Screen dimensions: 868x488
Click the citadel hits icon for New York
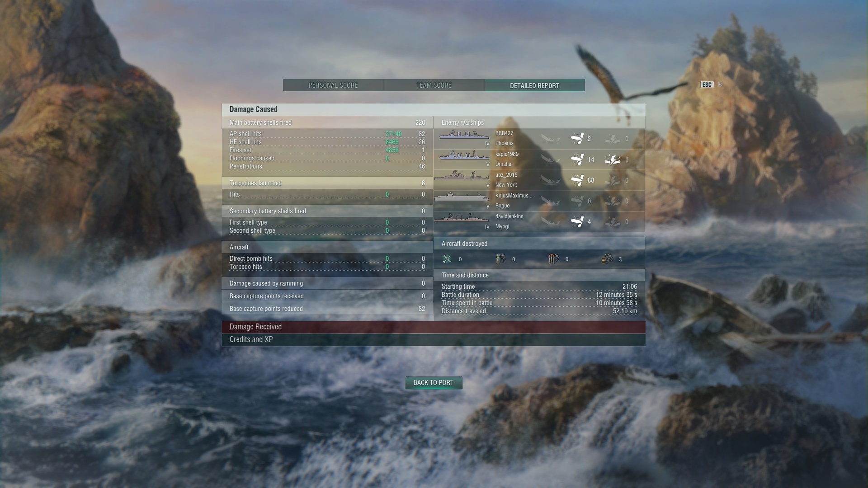pos(613,180)
